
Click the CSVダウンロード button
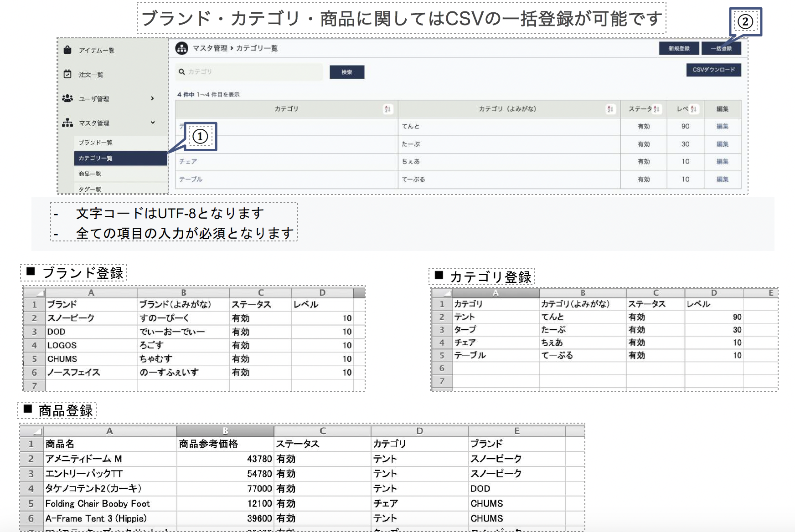click(713, 70)
